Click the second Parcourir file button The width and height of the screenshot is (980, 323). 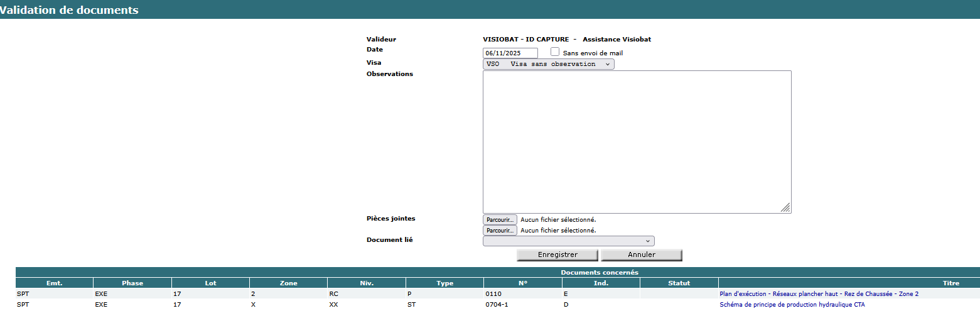(x=500, y=231)
